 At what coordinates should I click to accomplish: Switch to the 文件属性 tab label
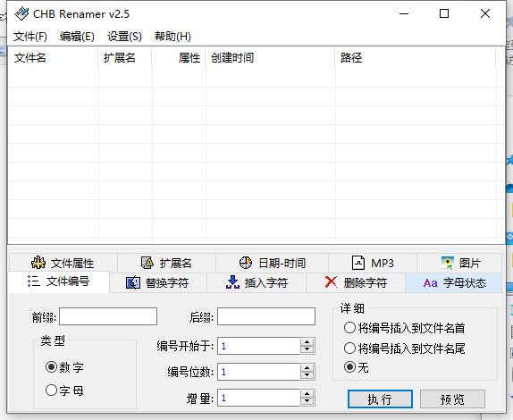72,263
